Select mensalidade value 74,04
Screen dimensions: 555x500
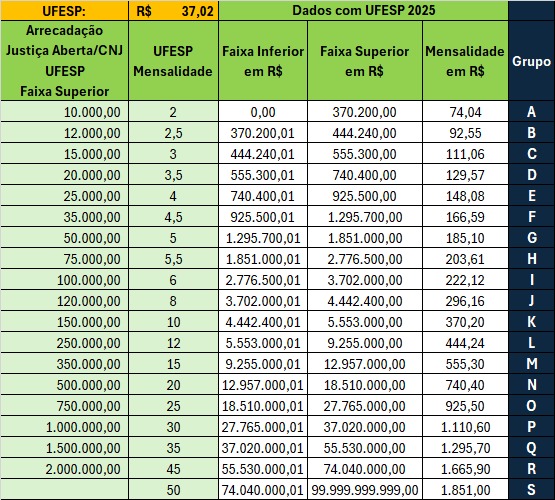[x=465, y=112]
